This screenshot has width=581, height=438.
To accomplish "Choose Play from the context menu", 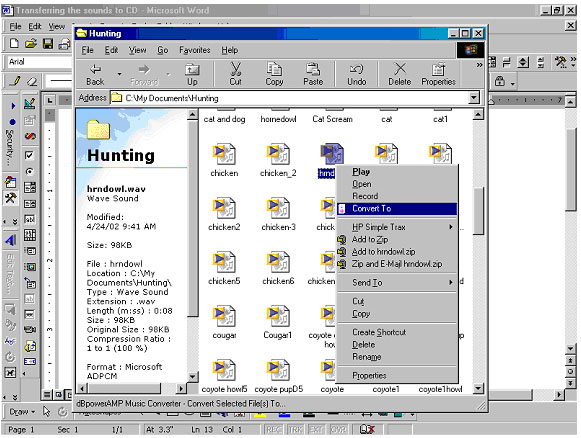I will pyautogui.click(x=397, y=172).
